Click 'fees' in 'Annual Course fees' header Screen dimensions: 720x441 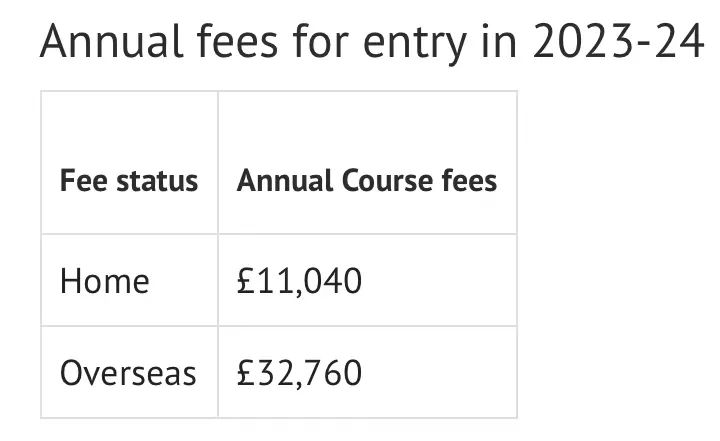[469, 181]
